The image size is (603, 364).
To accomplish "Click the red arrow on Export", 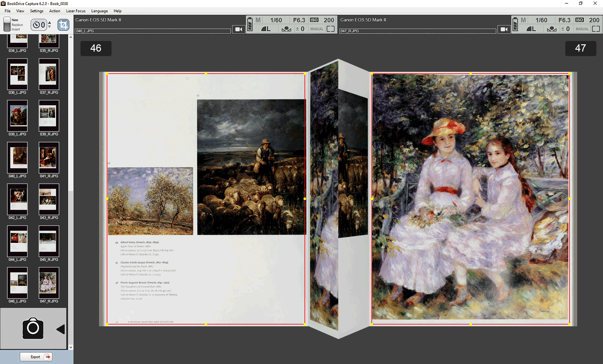I will click(x=48, y=357).
